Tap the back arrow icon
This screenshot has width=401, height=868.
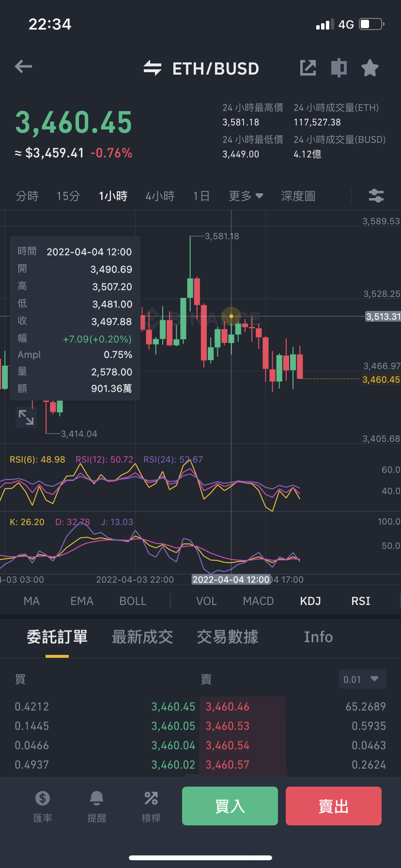(x=23, y=67)
